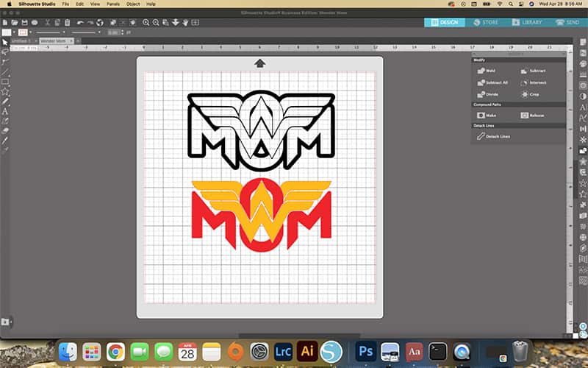This screenshot has height=368, width=588.
Task: Select the Text tool letter A
Action: click(5, 111)
